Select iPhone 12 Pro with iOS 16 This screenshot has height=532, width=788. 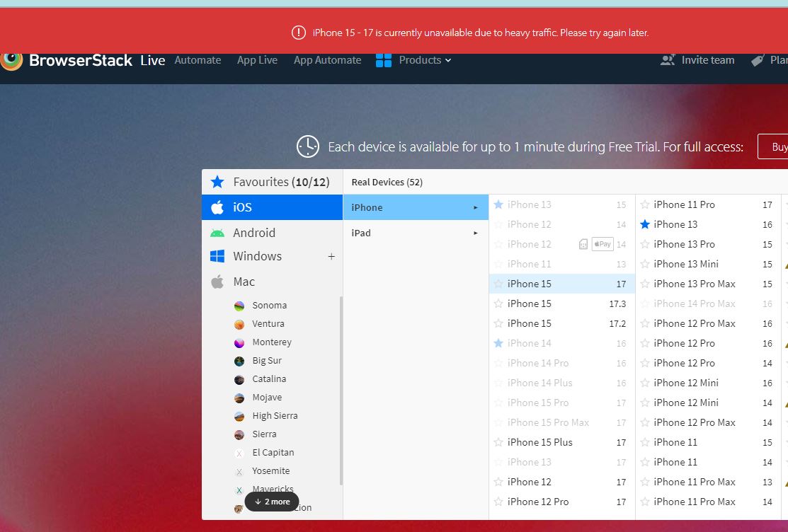[709, 343]
